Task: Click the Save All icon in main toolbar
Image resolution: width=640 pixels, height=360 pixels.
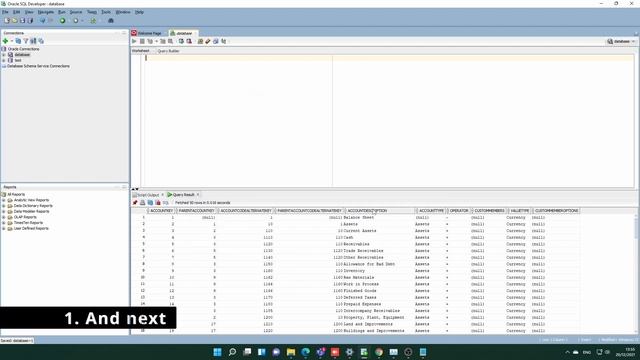Action: 30,20
